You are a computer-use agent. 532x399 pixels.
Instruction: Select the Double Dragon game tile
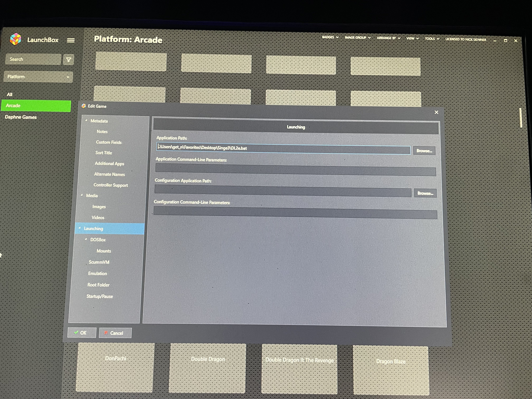click(x=207, y=368)
